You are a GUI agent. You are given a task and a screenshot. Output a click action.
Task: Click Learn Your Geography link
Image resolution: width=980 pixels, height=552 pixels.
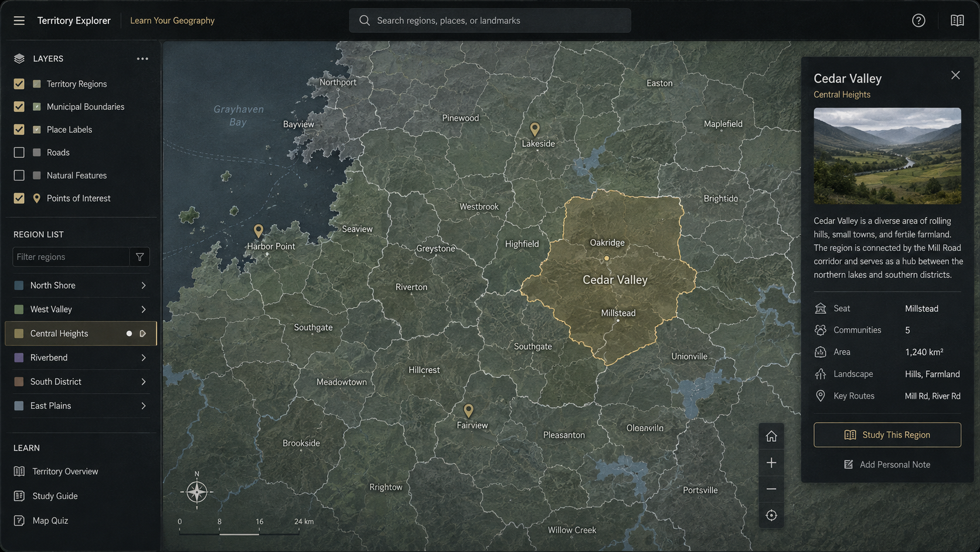pos(172,21)
